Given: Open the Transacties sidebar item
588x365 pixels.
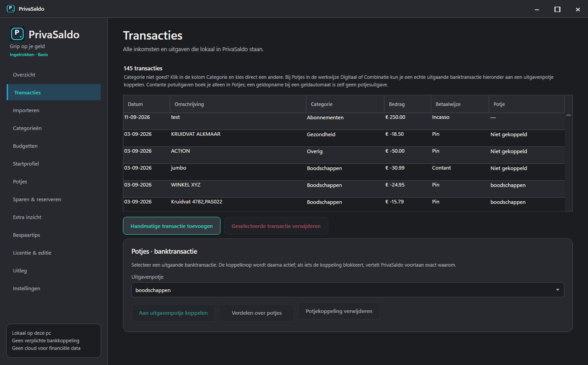Looking at the screenshot, I should (53, 93).
